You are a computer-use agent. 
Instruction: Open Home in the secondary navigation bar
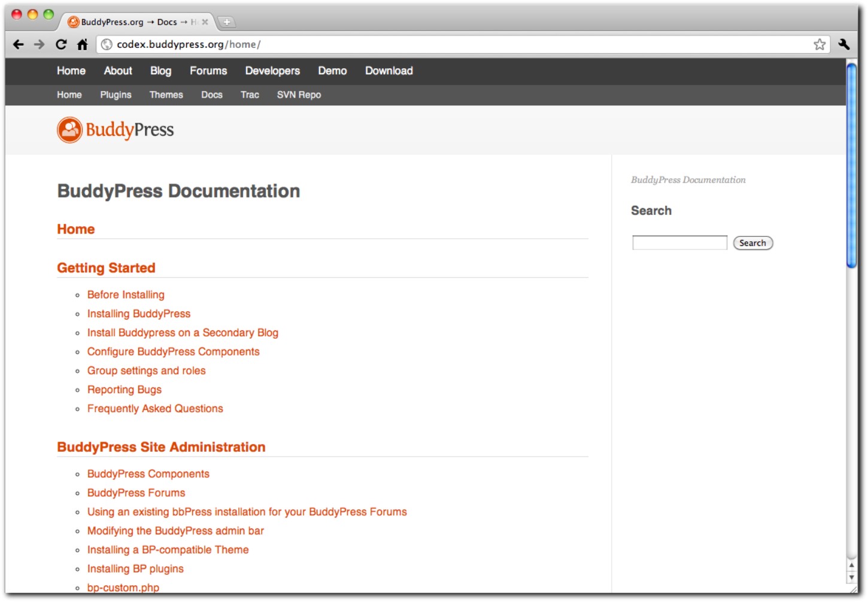point(69,95)
